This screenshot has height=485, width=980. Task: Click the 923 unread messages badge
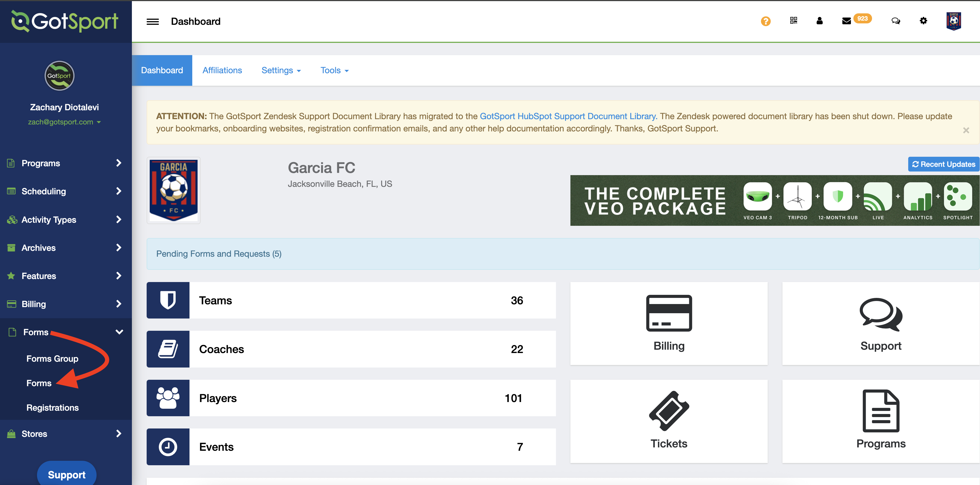pyautogui.click(x=862, y=18)
